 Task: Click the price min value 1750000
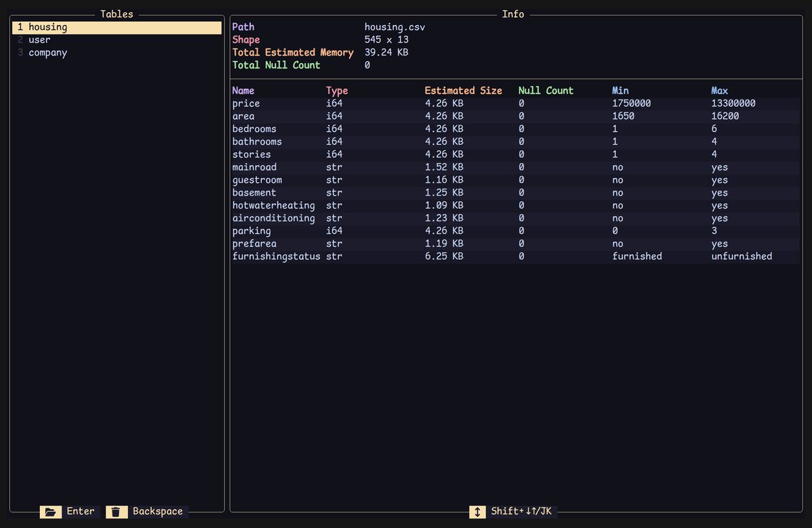(x=632, y=104)
